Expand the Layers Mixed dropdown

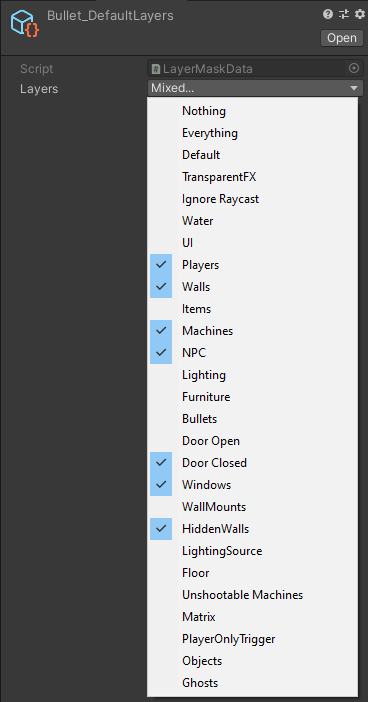tap(255, 88)
